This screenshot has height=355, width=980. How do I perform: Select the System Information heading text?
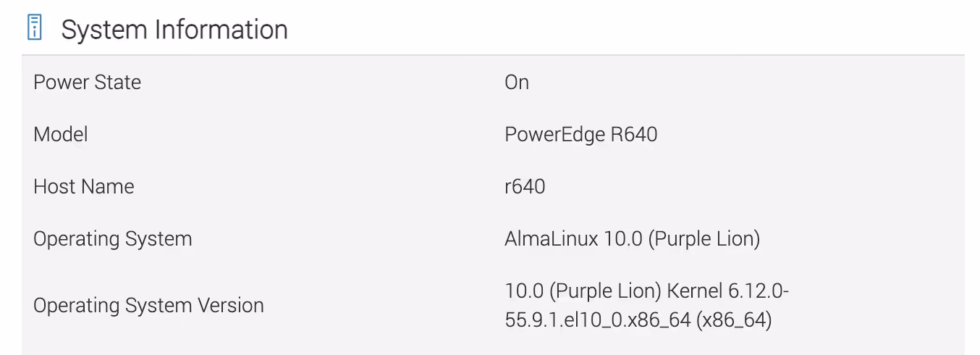pyautogui.click(x=174, y=29)
